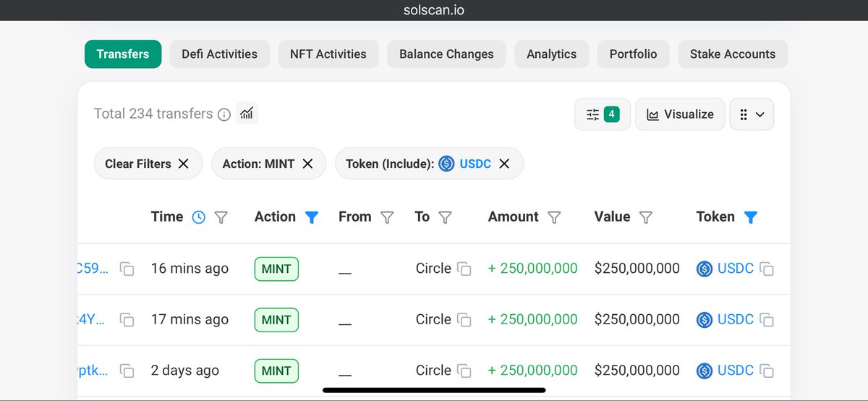
Task: Click the Visualize button
Action: pyautogui.click(x=680, y=114)
